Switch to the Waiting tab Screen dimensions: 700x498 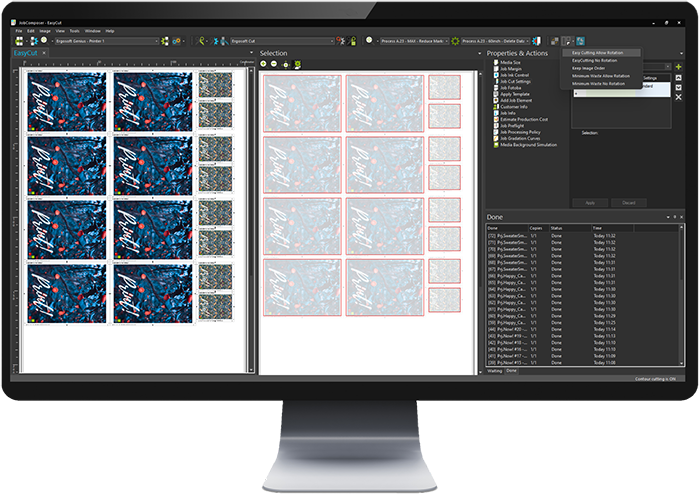pos(494,370)
